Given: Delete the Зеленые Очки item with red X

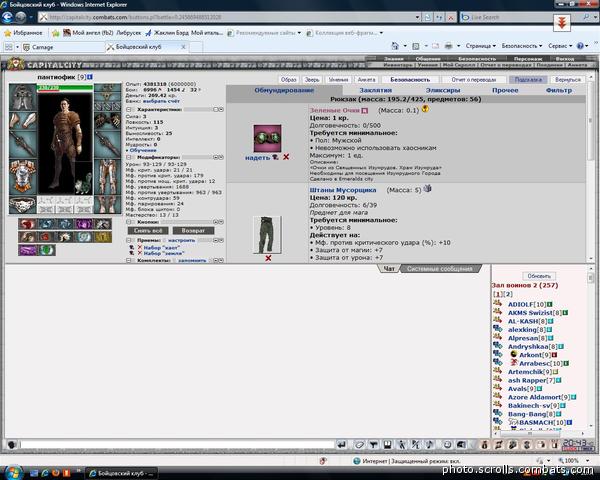Looking at the screenshot, I should point(286,157).
